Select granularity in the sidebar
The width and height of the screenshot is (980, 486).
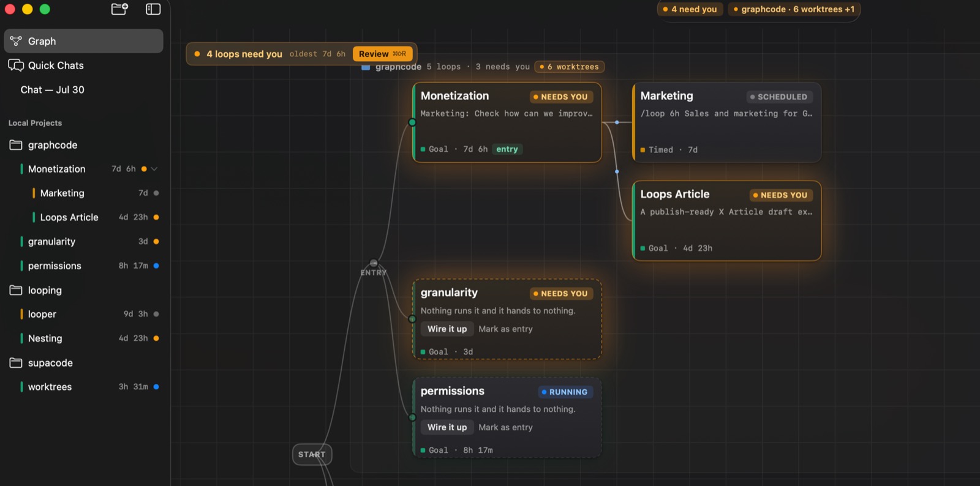coord(51,242)
